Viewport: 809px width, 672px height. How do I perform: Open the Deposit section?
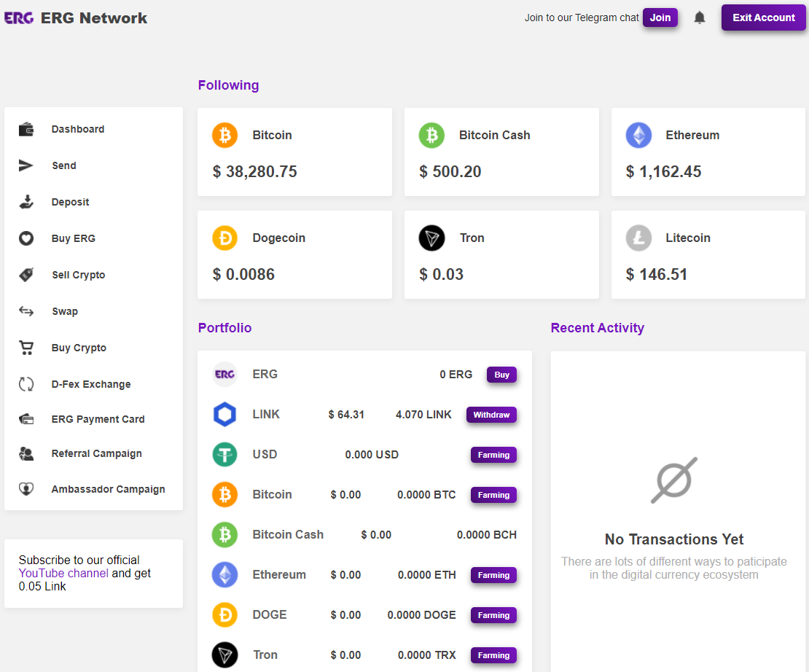pyautogui.click(x=70, y=202)
